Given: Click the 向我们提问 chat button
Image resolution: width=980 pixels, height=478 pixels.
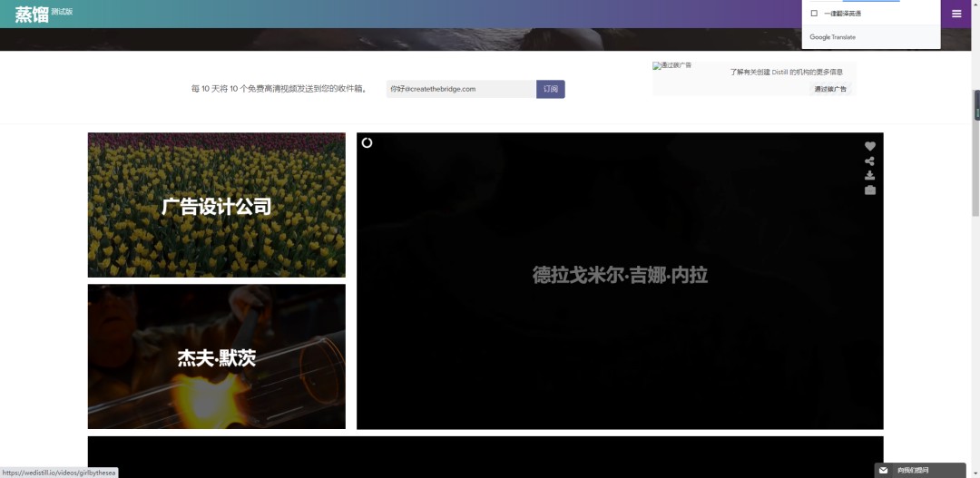Looking at the screenshot, I should click(920, 471).
